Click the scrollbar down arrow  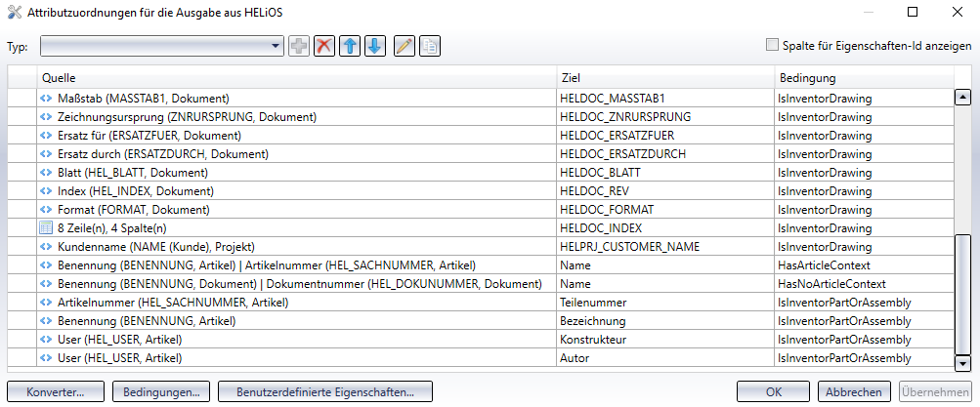click(x=963, y=363)
